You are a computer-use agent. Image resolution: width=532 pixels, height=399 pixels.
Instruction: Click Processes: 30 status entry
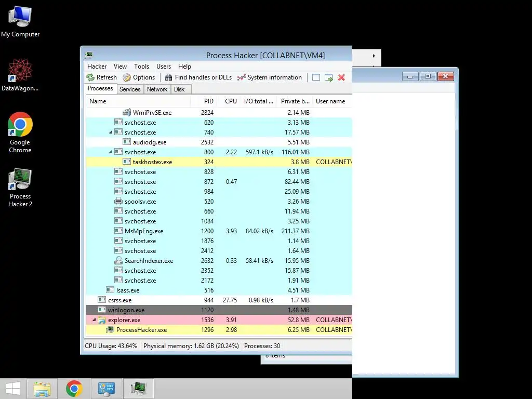(262, 346)
